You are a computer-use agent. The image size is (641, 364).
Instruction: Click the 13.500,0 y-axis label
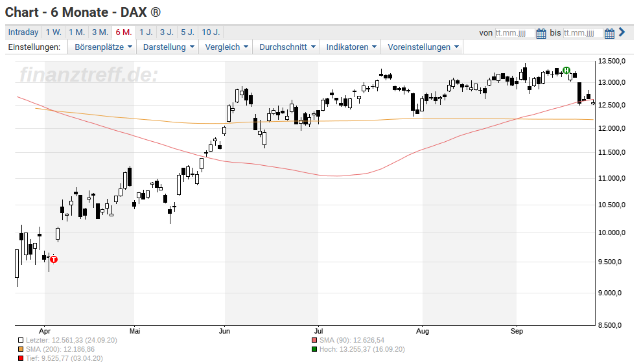(x=612, y=62)
